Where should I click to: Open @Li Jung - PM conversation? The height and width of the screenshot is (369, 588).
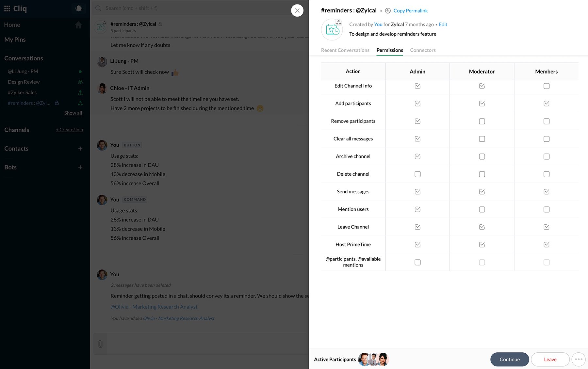pos(23,72)
